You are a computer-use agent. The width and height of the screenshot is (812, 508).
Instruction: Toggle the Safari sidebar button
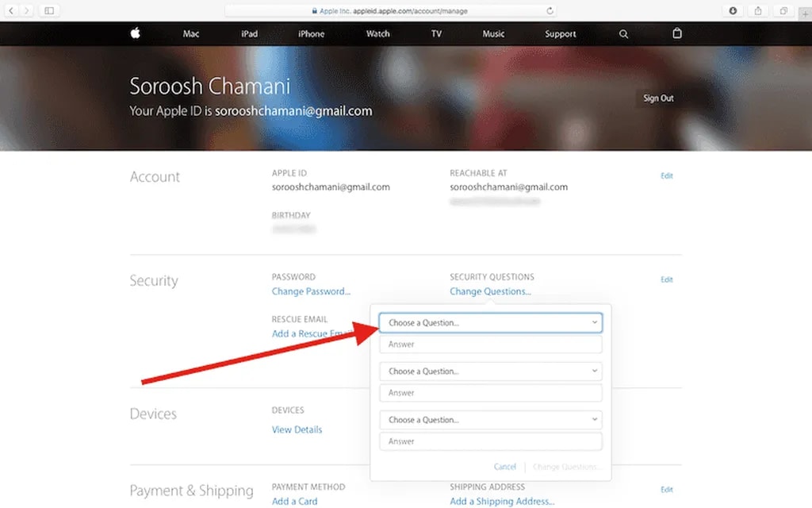click(x=49, y=10)
